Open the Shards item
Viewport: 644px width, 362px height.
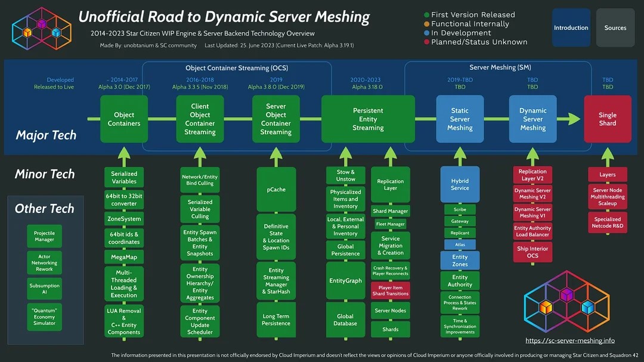coord(390,329)
